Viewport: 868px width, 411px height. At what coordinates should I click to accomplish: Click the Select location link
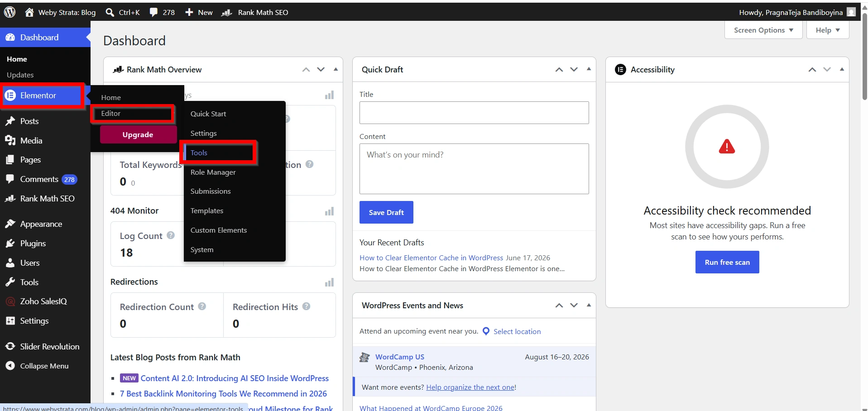coord(517,332)
